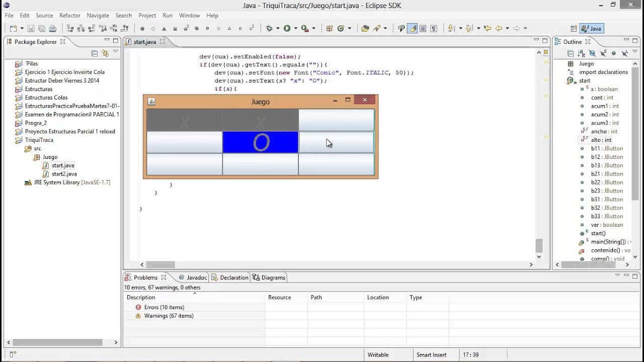Toggle Block Selection Mode icon
Screen dimensions: 644x362
click(423, 29)
